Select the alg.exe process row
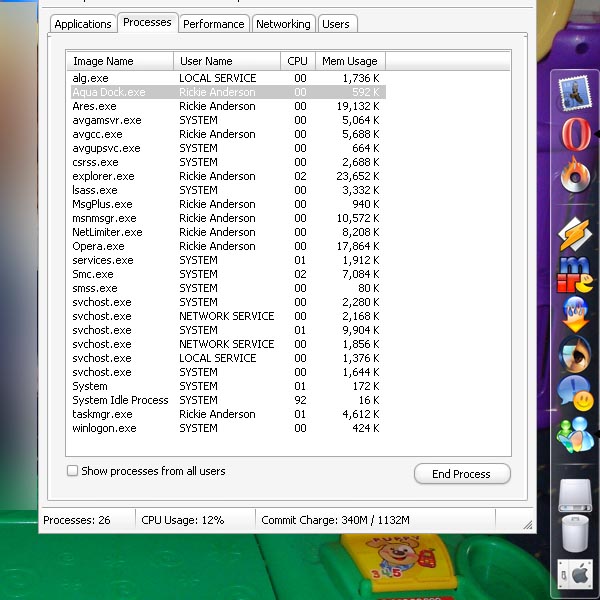This screenshot has width=600, height=600. click(228, 78)
